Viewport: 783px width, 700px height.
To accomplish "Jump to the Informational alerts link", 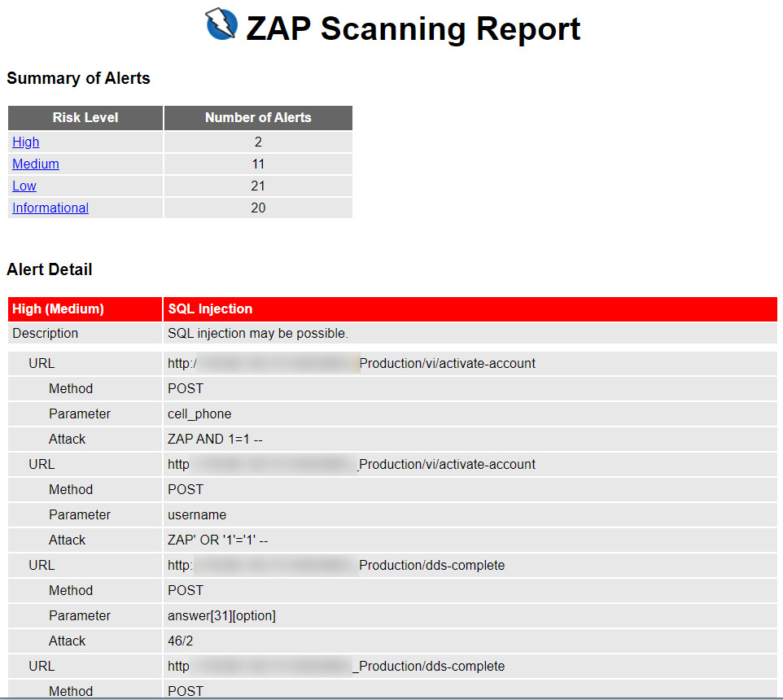I will click(50, 208).
